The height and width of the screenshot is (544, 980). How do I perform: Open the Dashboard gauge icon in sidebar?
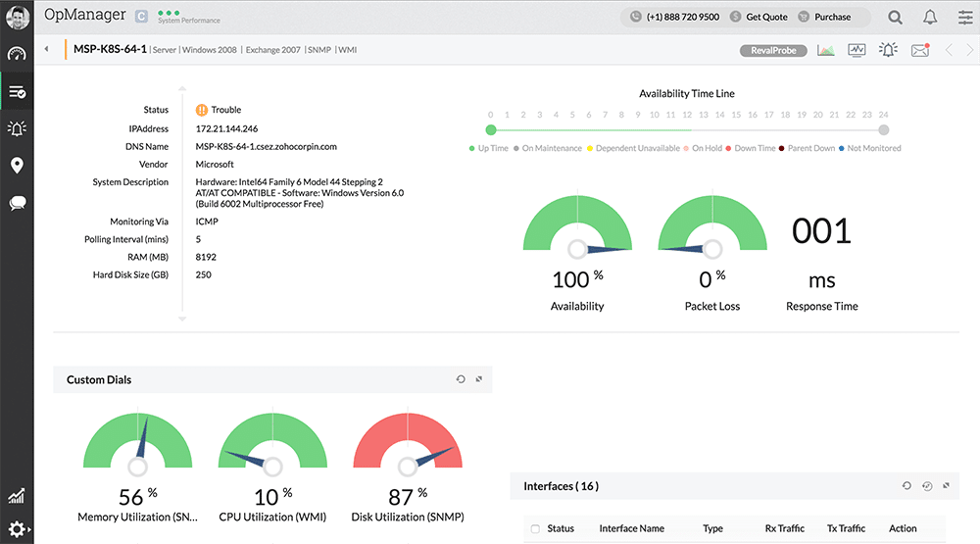click(x=17, y=55)
